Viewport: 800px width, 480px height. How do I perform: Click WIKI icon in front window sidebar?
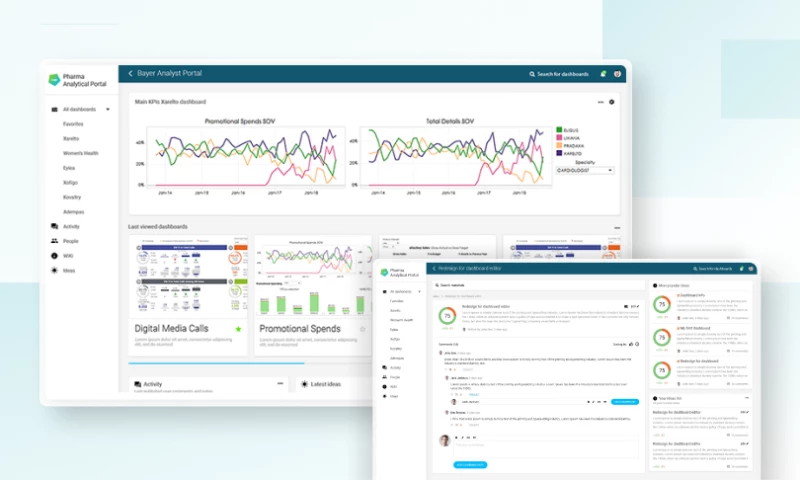[385, 387]
